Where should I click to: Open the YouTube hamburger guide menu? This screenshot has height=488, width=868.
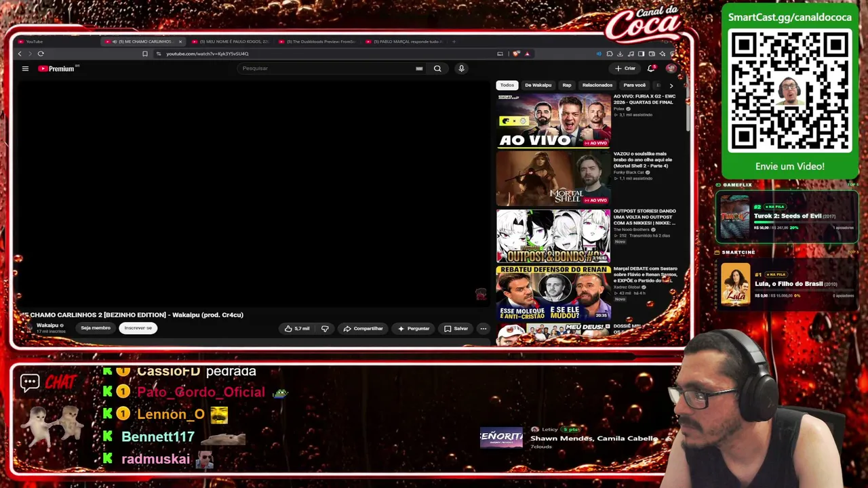coord(25,68)
